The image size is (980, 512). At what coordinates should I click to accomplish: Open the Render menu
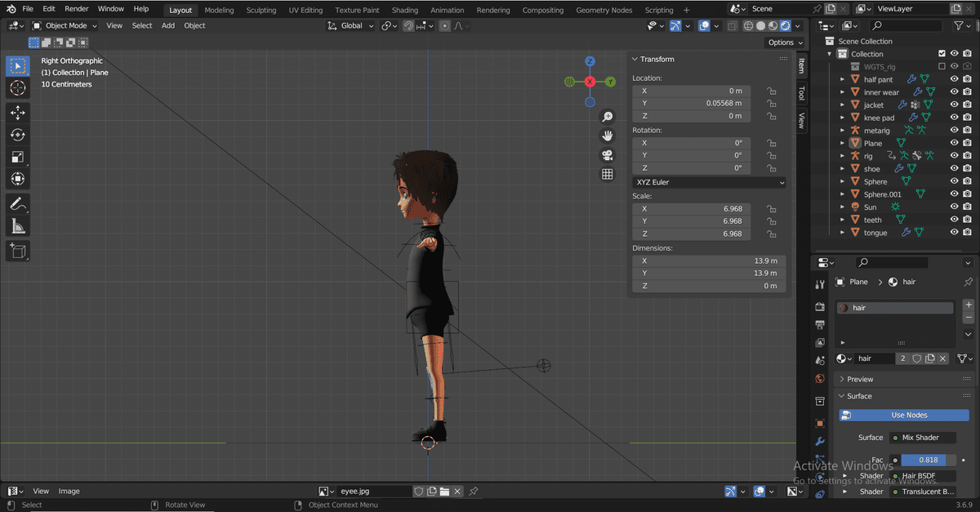[x=77, y=9]
